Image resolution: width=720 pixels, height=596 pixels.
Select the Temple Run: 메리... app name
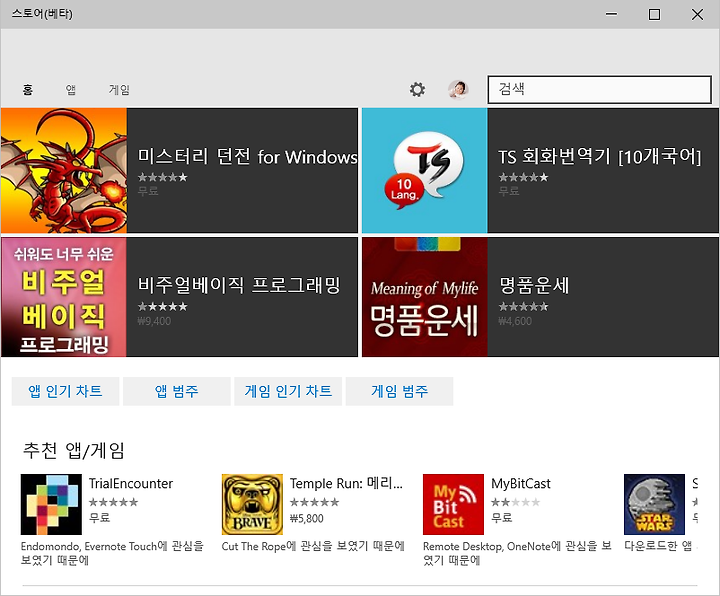346,484
